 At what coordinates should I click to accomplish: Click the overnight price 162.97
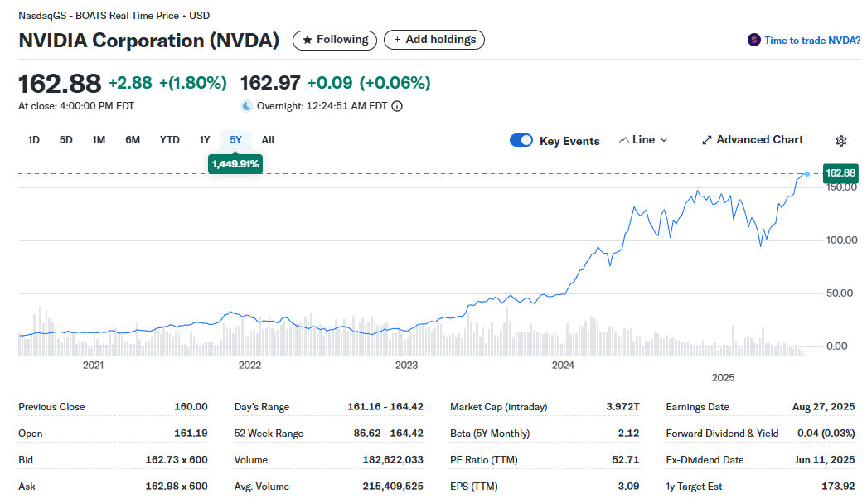pyautogui.click(x=270, y=83)
